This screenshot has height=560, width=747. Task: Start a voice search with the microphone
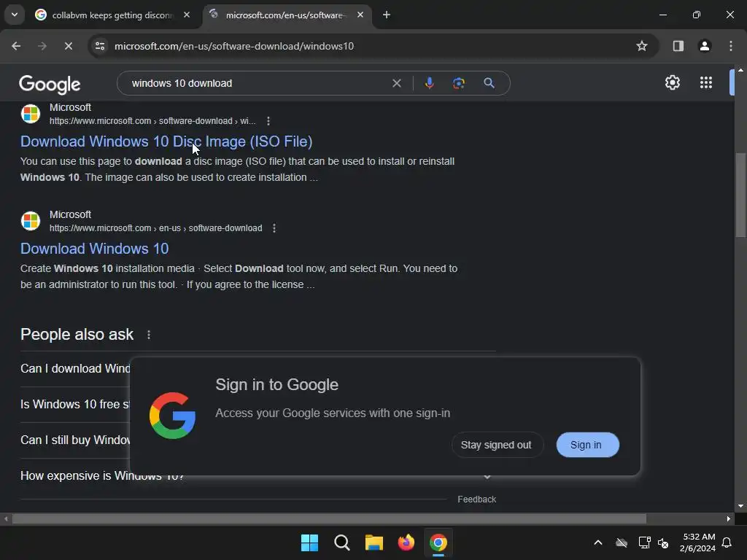click(x=429, y=83)
